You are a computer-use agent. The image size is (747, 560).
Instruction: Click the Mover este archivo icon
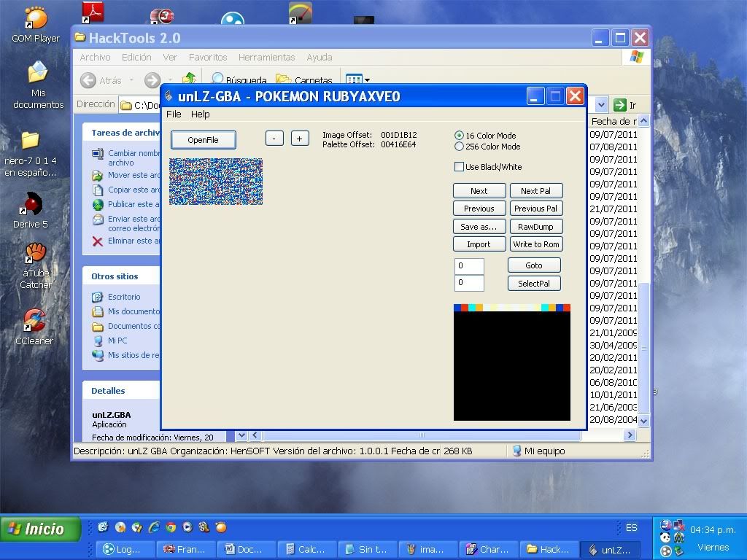point(98,176)
